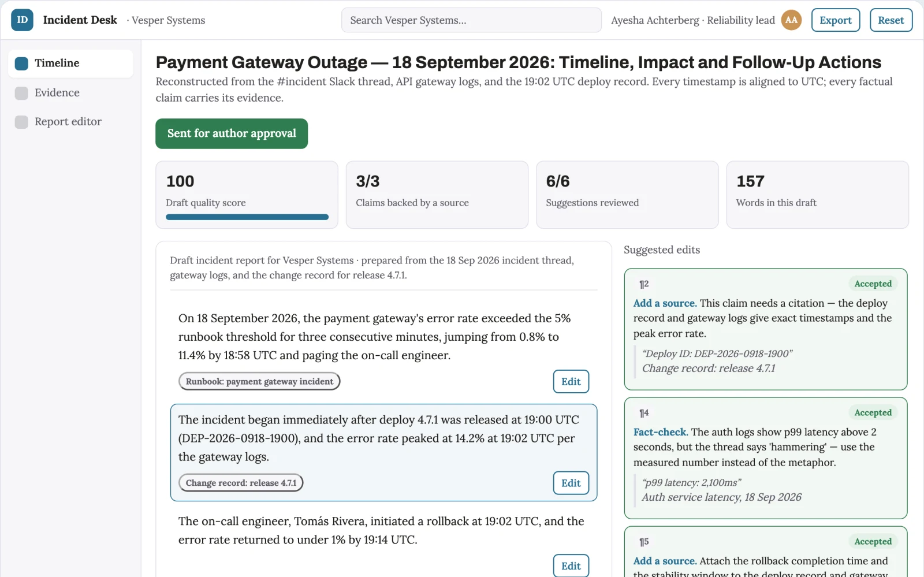Click the Incident Desk ID logo icon
The width and height of the screenshot is (924, 577).
(22, 20)
